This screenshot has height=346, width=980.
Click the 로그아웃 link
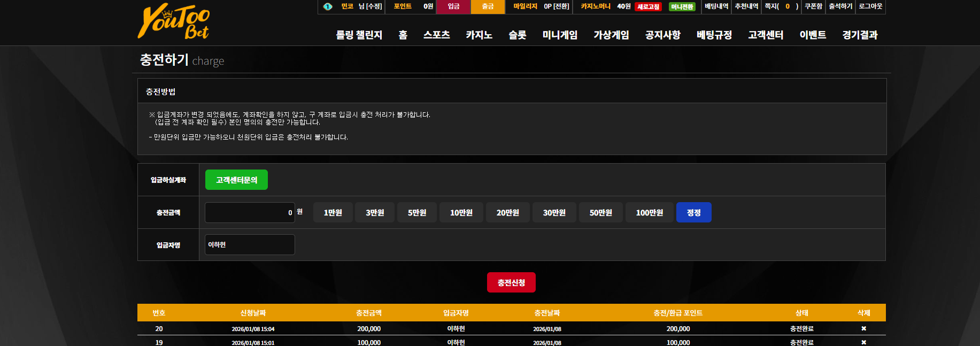coord(870,6)
